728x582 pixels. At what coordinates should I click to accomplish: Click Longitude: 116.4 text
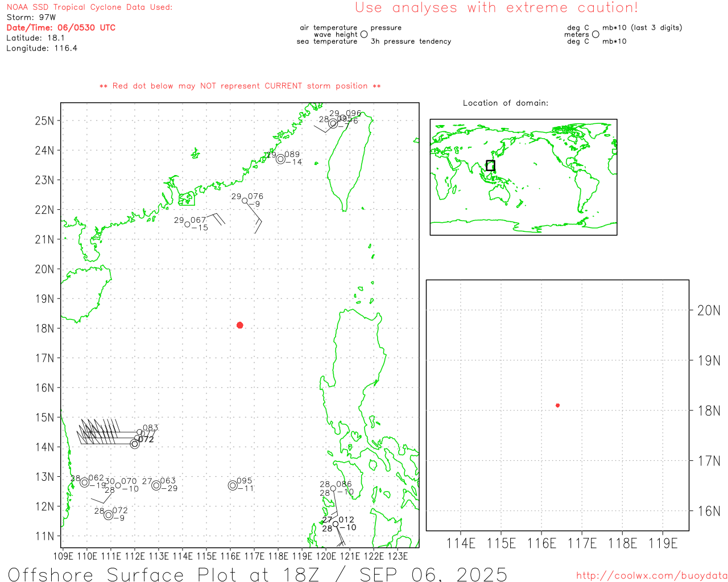[42, 48]
